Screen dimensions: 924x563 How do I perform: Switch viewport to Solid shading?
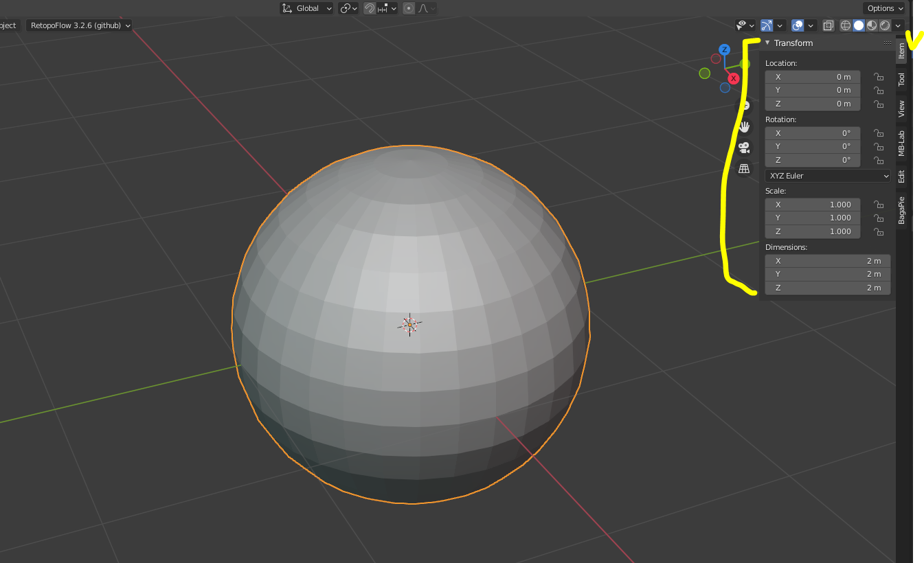[859, 25]
